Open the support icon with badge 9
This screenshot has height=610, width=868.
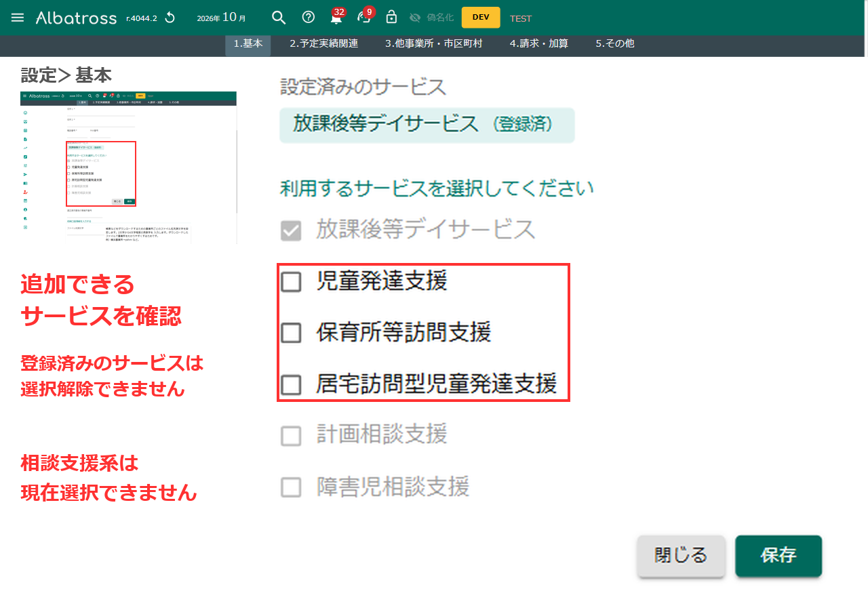365,17
